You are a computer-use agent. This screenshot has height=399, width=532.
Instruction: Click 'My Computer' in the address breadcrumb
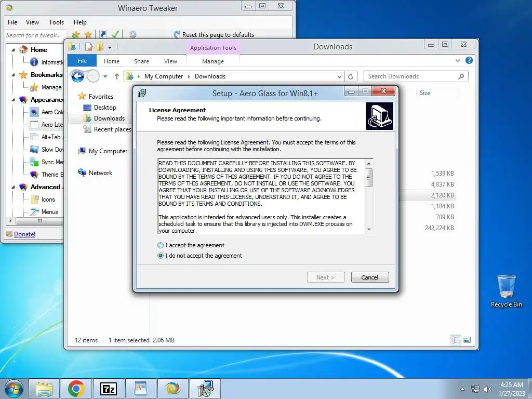coord(164,76)
